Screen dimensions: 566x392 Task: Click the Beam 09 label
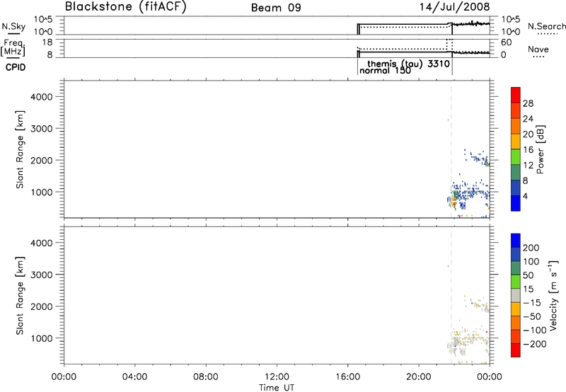coord(276,8)
